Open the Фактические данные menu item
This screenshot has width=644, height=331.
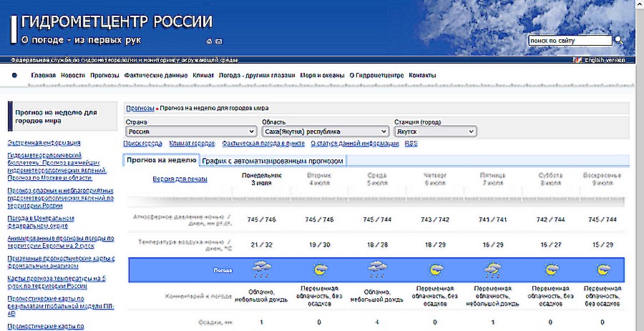(x=156, y=76)
